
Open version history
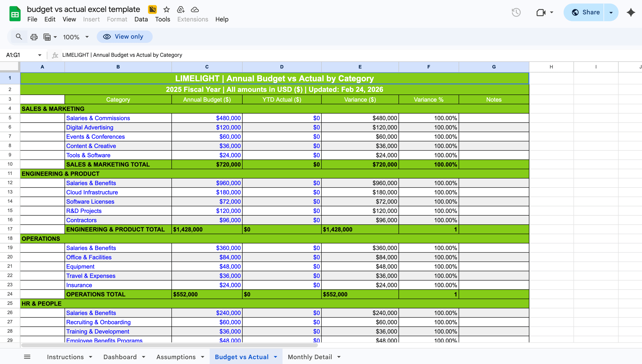tap(516, 13)
